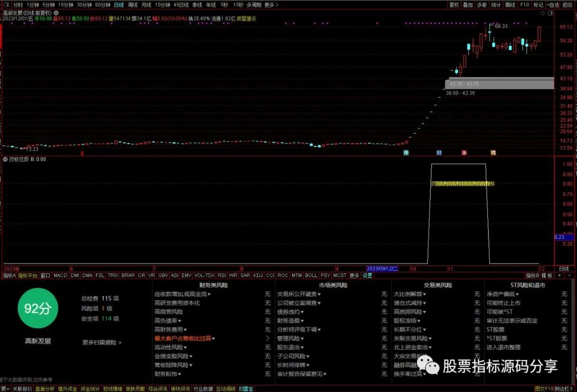This screenshot has width=577, height=392.
Task: Click the blue 财 marker under the chart
Action: (x=439, y=153)
